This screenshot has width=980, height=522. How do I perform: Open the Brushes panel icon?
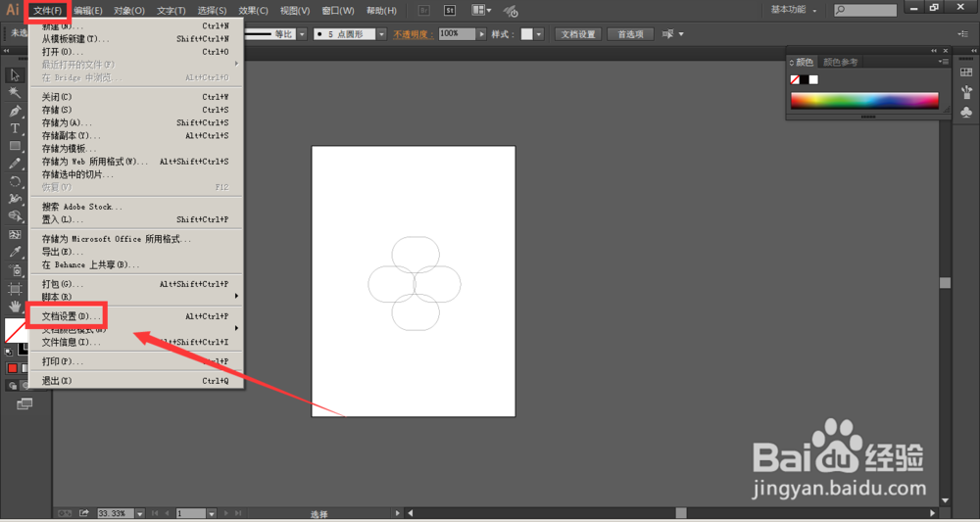point(966,92)
